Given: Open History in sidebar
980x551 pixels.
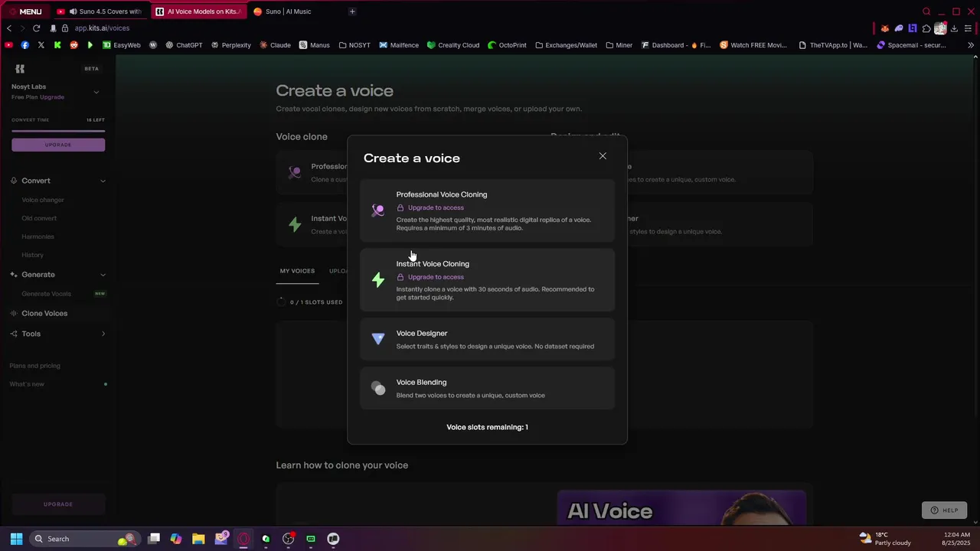Looking at the screenshot, I should coord(32,255).
